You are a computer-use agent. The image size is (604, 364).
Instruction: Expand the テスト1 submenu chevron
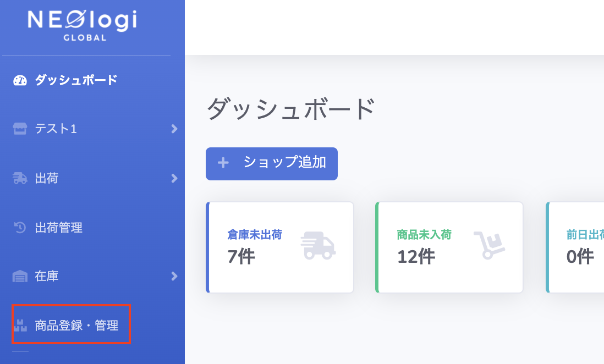click(x=174, y=129)
